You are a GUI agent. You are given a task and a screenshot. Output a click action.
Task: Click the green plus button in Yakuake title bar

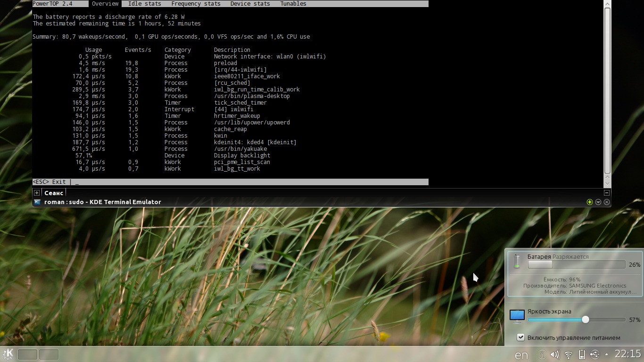click(589, 202)
